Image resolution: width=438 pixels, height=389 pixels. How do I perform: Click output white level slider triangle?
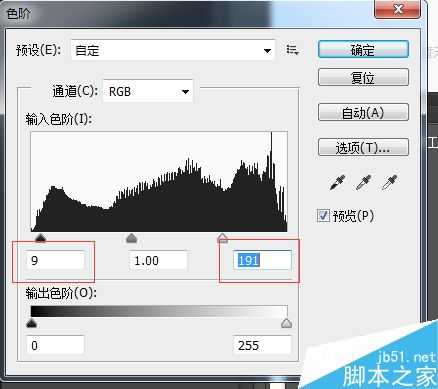(x=287, y=323)
